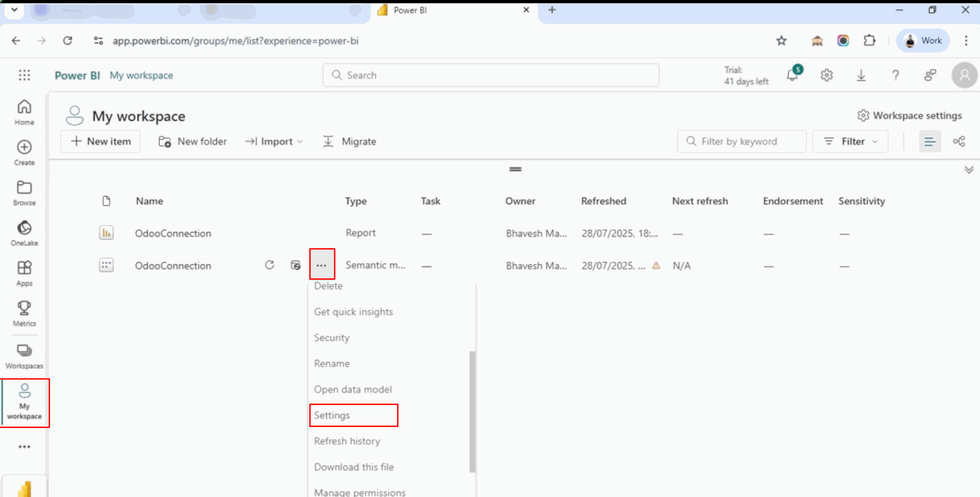Click the context menu scrollbar
The height and width of the screenshot is (497, 980).
[472, 412]
